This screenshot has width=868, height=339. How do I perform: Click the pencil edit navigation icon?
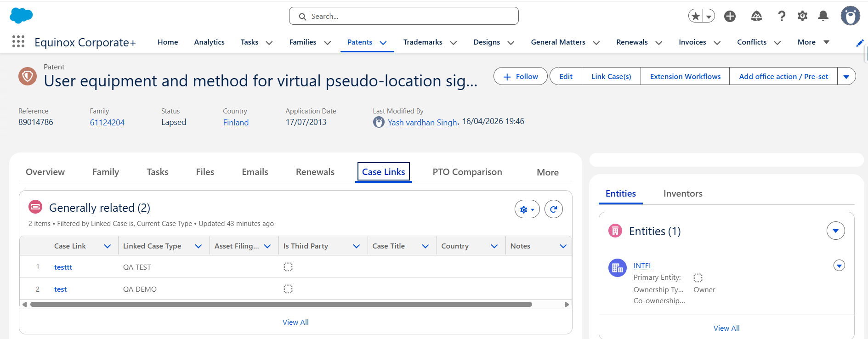click(860, 43)
